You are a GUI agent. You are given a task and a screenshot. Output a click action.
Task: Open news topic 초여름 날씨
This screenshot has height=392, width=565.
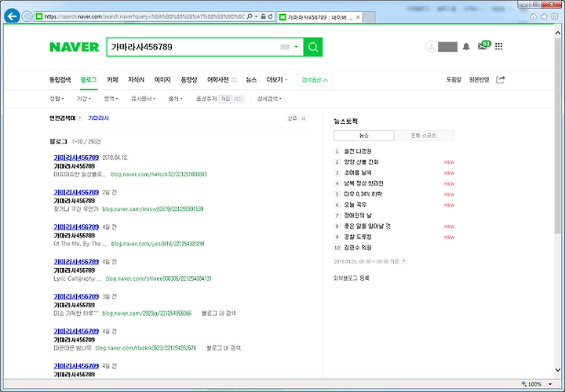[x=358, y=172]
